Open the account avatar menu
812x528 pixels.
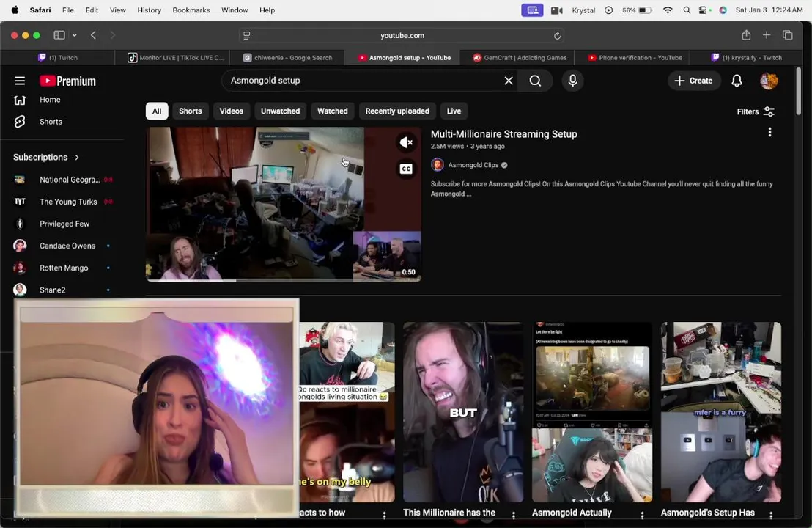pos(769,81)
